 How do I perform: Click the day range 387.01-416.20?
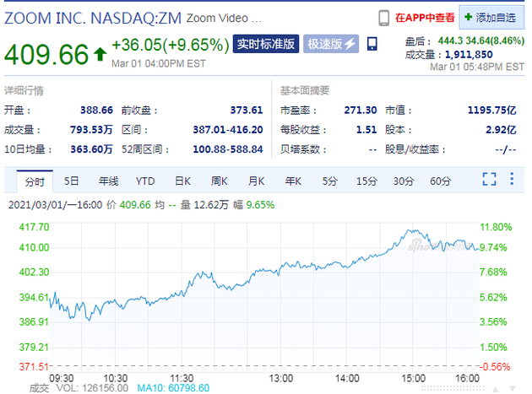[228, 130]
